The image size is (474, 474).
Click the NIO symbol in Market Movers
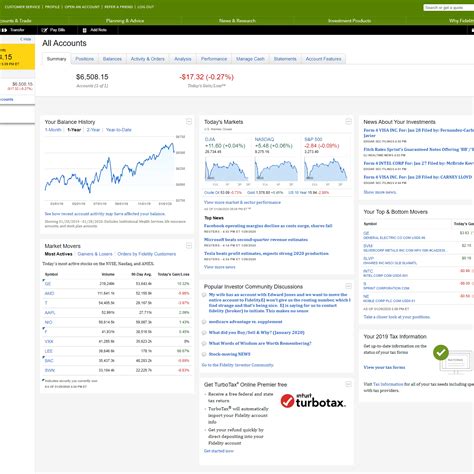(48, 322)
